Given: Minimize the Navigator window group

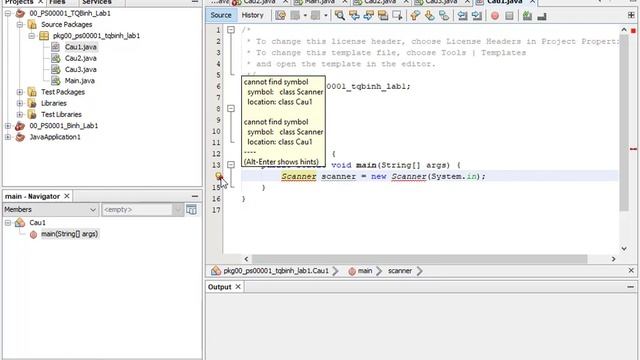Looking at the screenshot, I should (195, 196).
